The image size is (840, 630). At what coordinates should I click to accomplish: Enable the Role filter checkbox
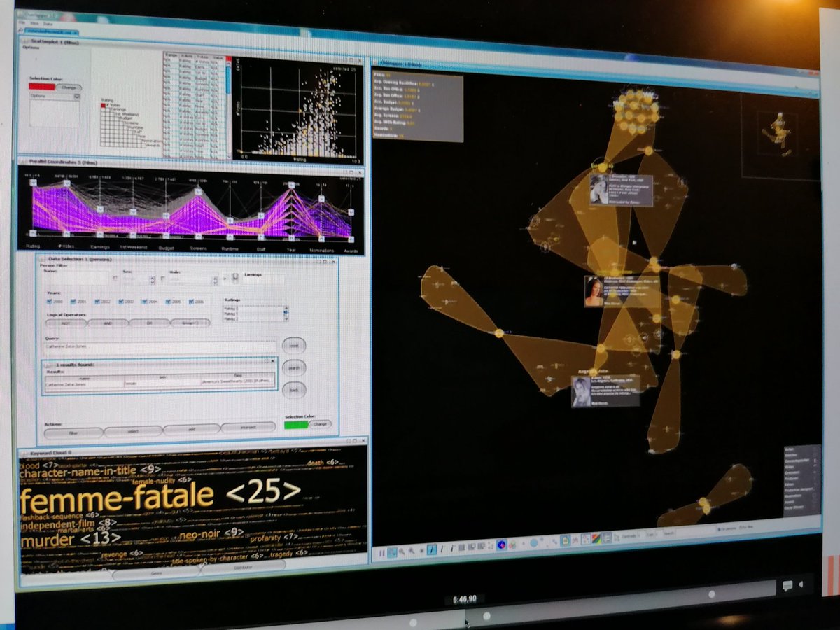point(162,278)
